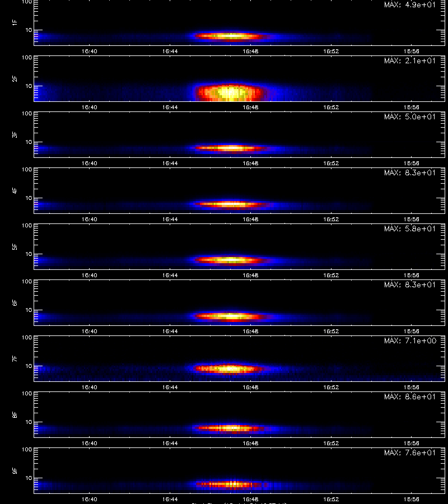Click the 16:48 tick label beneath panel 9F
This screenshot has width=448, height=504.
coord(250,500)
